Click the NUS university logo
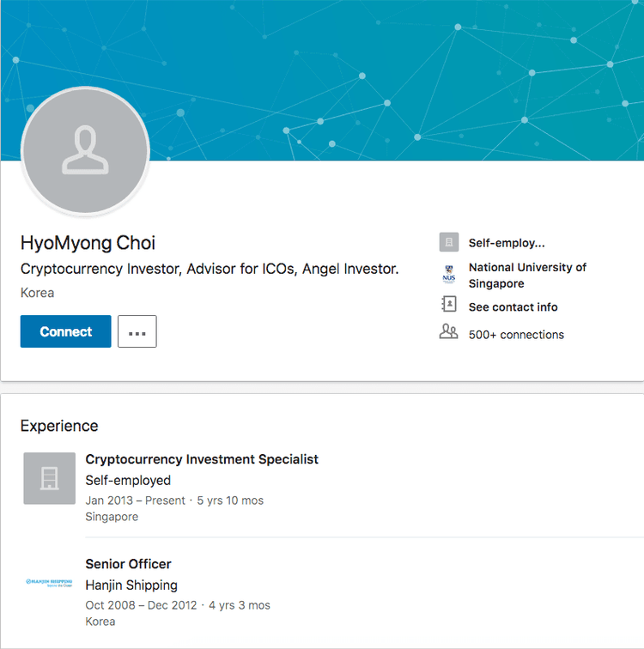644x649 pixels. point(448,276)
